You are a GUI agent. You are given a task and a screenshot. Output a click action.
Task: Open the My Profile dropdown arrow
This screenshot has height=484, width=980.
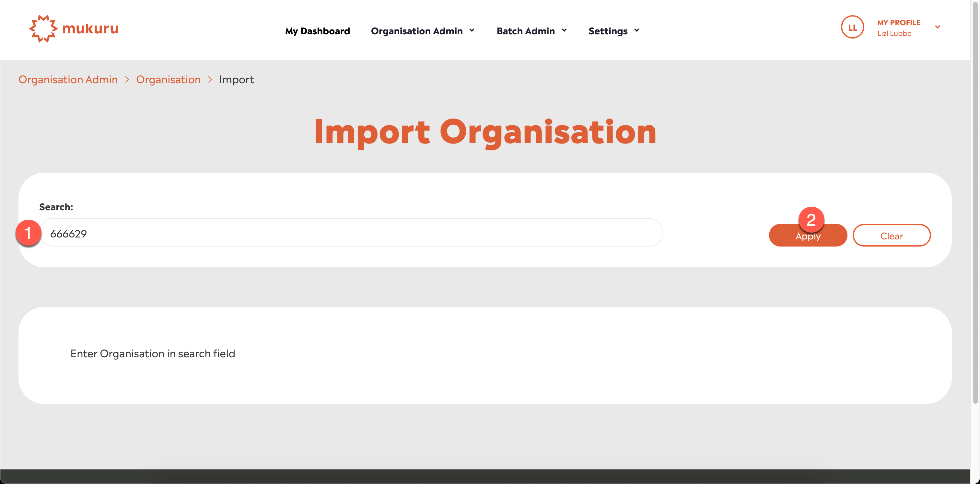coord(937,27)
